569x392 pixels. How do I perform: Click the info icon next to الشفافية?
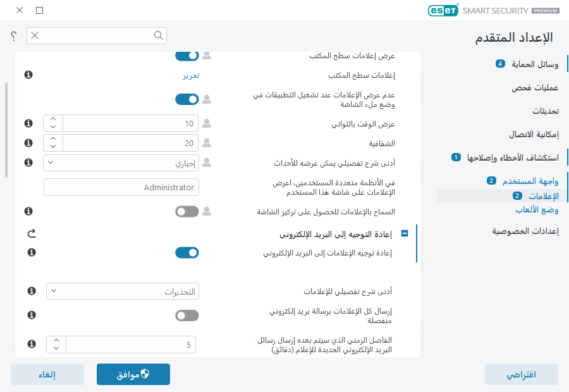click(x=28, y=143)
